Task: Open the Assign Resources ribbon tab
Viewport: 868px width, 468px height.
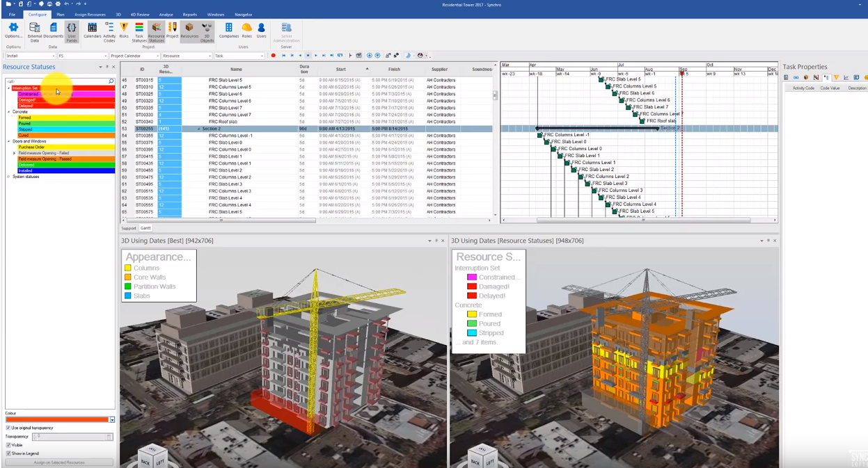Action: pyautogui.click(x=89, y=14)
